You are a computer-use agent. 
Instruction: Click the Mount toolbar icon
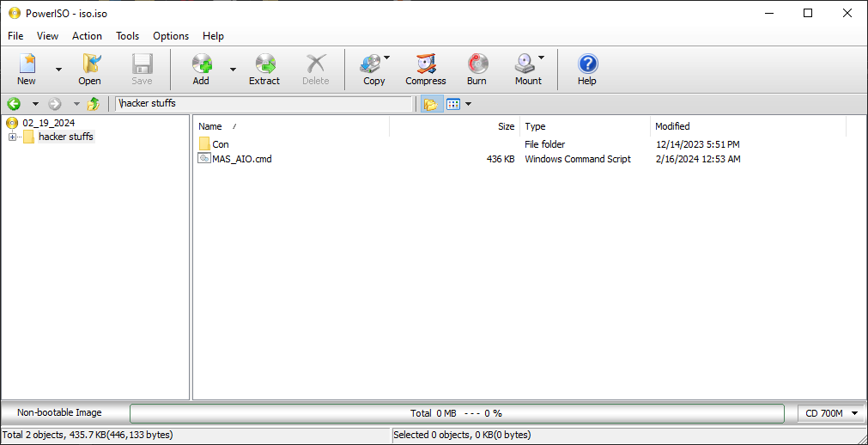[526, 70]
